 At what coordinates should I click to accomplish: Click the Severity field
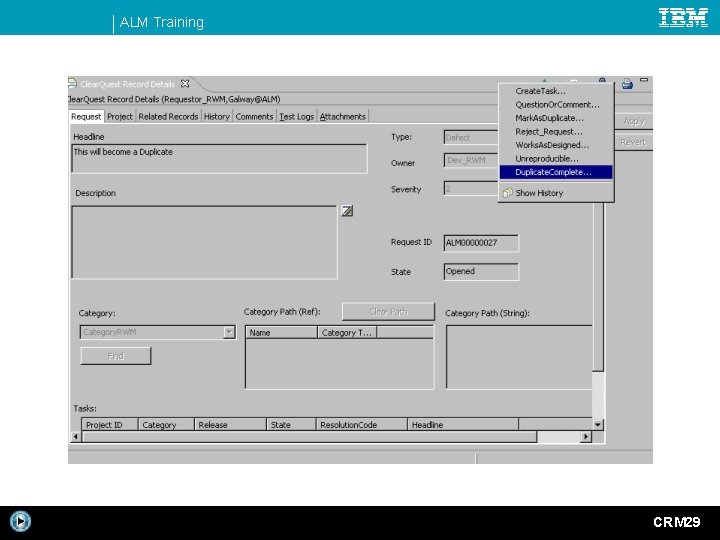coord(471,188)
